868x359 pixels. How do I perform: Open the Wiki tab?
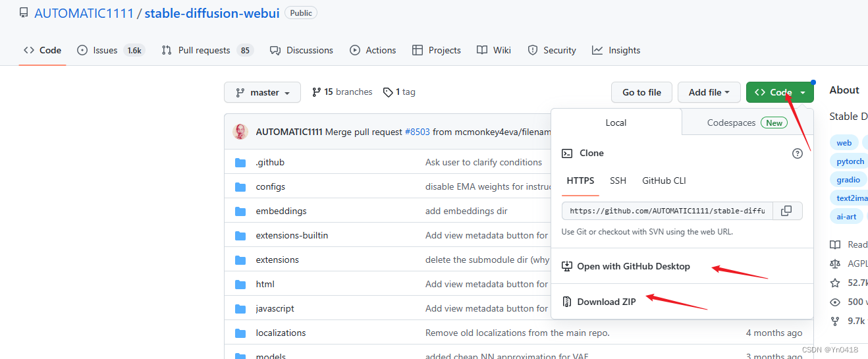[x=494, y=50]
